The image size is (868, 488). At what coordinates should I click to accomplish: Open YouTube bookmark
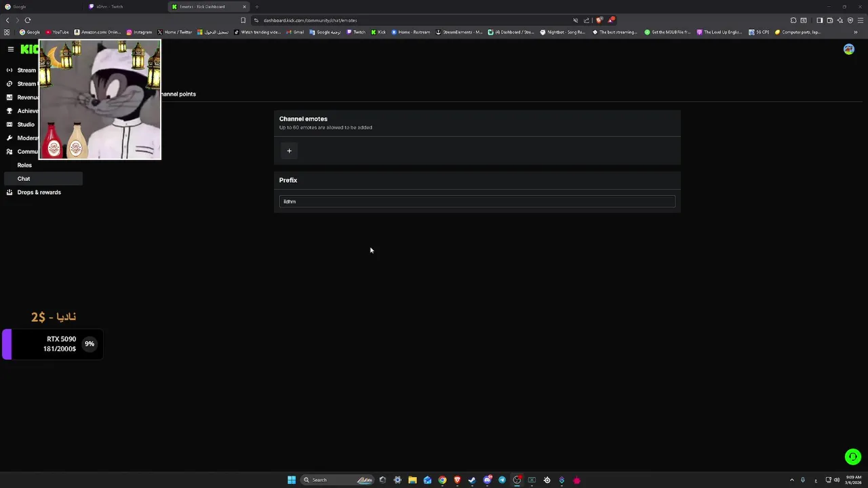point(58,32)
